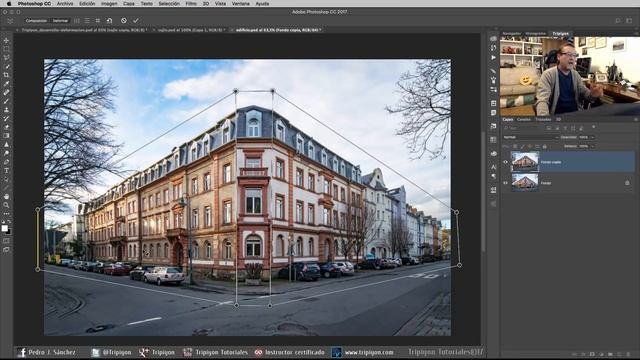Select the Lasso tool
The width and height of the screenshot is (640, 360).
[x=6, y=58]
